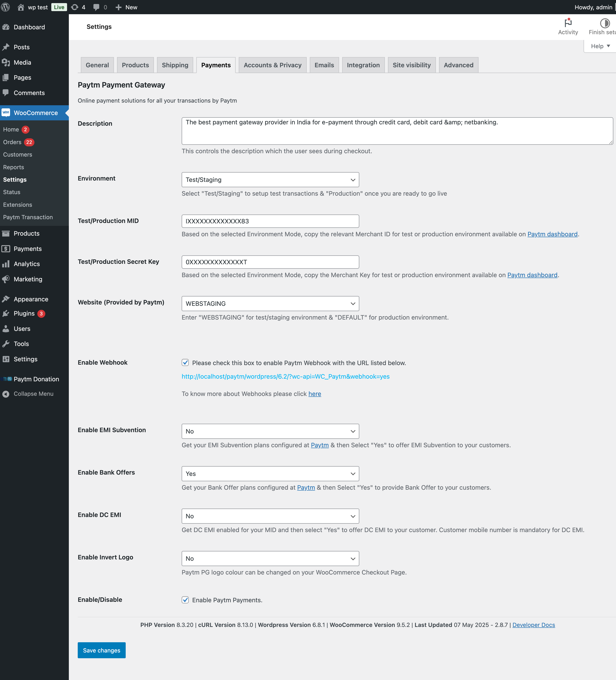Open Tools wrench icon in sidebar

point(6,344)
